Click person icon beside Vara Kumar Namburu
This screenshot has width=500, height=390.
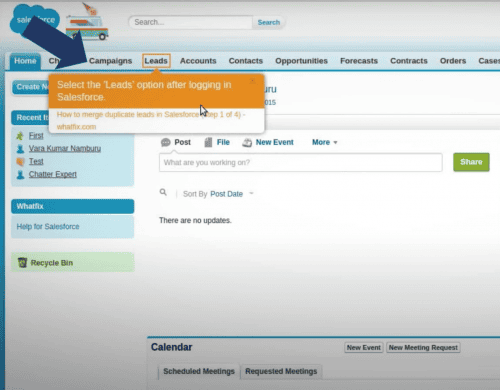click(x=20, y=149)
